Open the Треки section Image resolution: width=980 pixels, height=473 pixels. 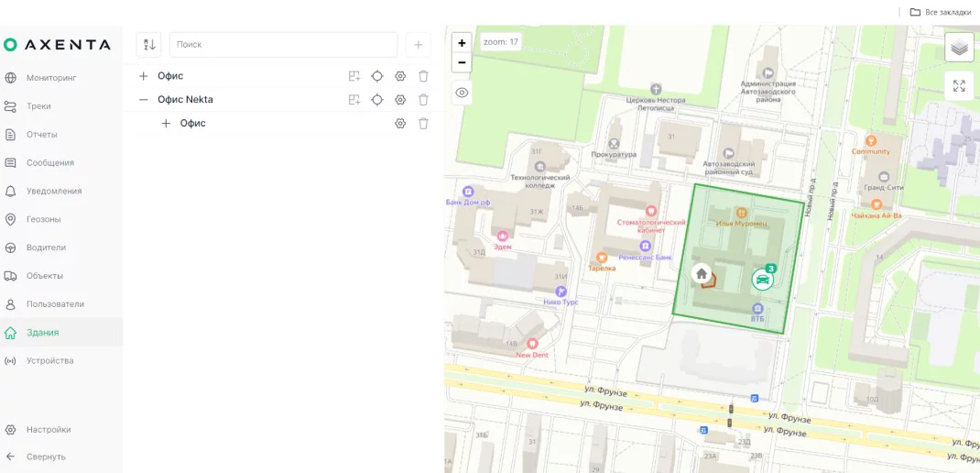[x=38, y=106]
